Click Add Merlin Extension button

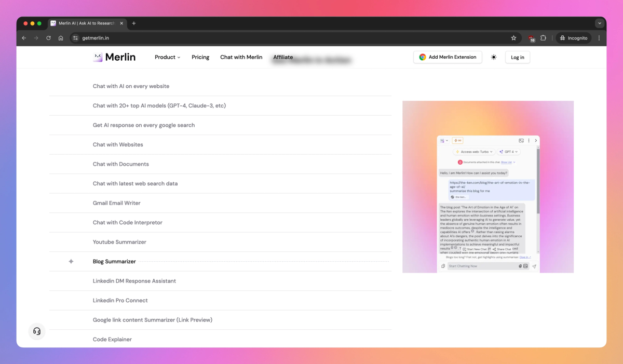coord(448,57)
